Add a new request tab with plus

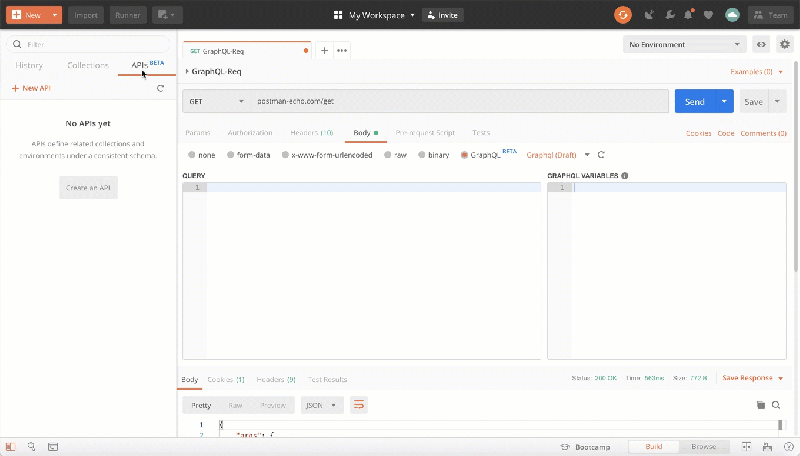324,50
